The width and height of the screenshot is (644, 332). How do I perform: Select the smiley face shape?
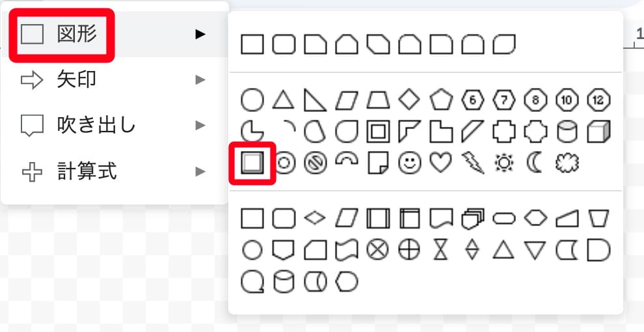(410, 163)
